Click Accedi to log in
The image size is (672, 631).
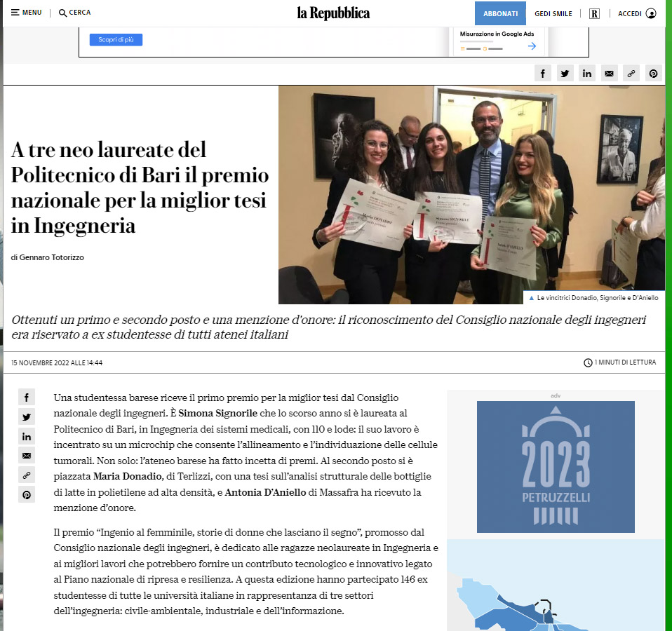coord(636,13)
